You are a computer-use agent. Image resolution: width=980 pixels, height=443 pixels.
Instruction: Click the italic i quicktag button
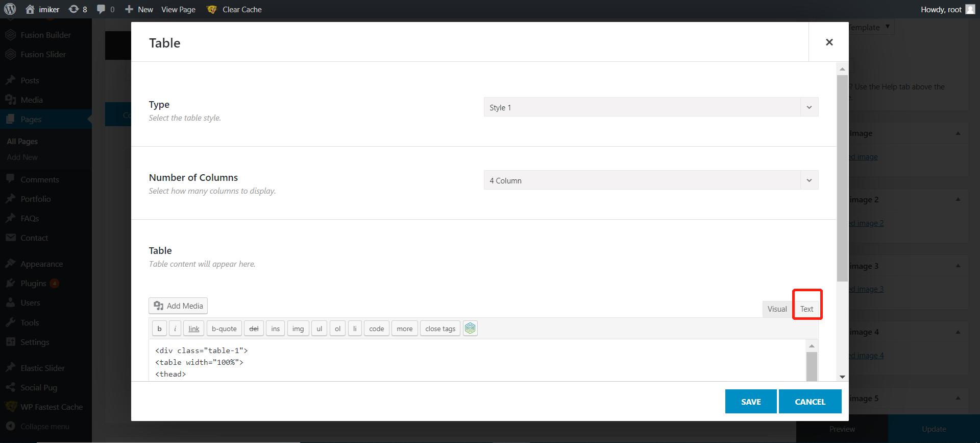tap(175, 329)
